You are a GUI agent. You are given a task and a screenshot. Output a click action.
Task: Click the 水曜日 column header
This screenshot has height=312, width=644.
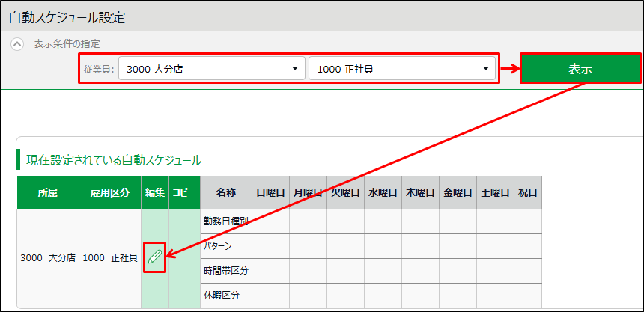coord(383,192)
